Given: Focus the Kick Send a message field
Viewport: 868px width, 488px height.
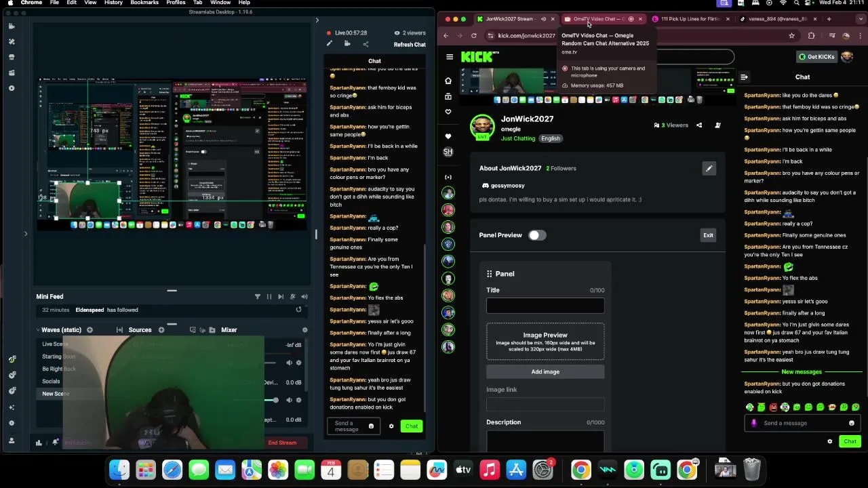Looking at the screenshot, I should click(804, 423).
